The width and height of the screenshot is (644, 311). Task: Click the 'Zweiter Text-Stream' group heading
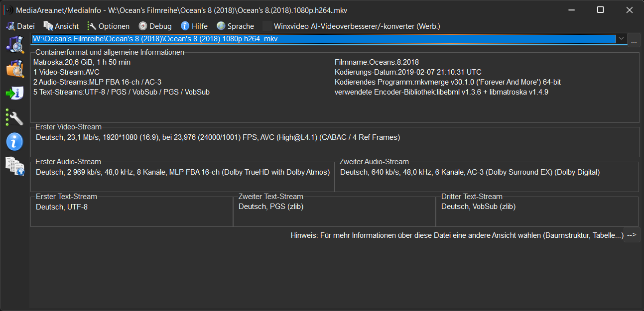271,197
